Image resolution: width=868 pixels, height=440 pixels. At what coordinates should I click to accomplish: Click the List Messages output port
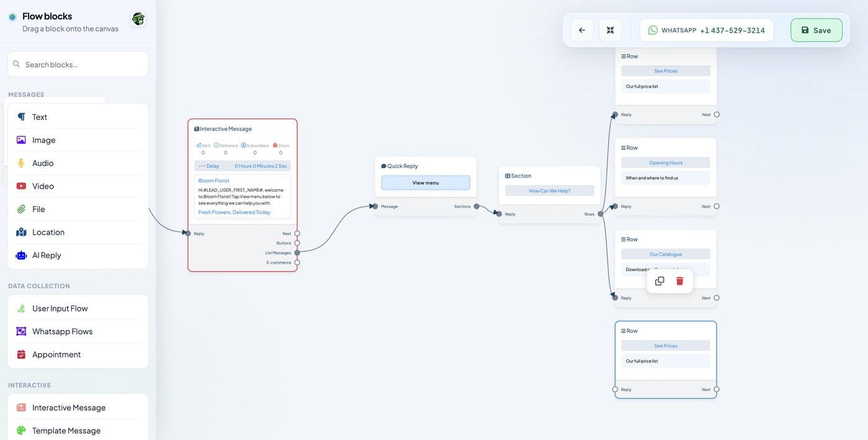coord(297,253)
